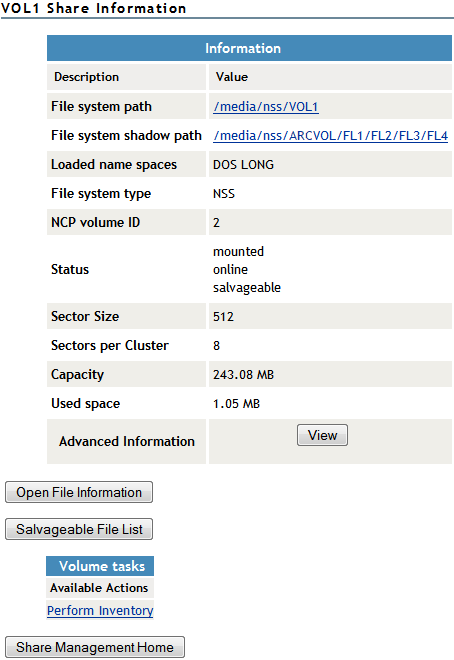The width and height of the screenshot is (454, 660).
Task: Click the VOL1 Share Information title
Action: 93,8
